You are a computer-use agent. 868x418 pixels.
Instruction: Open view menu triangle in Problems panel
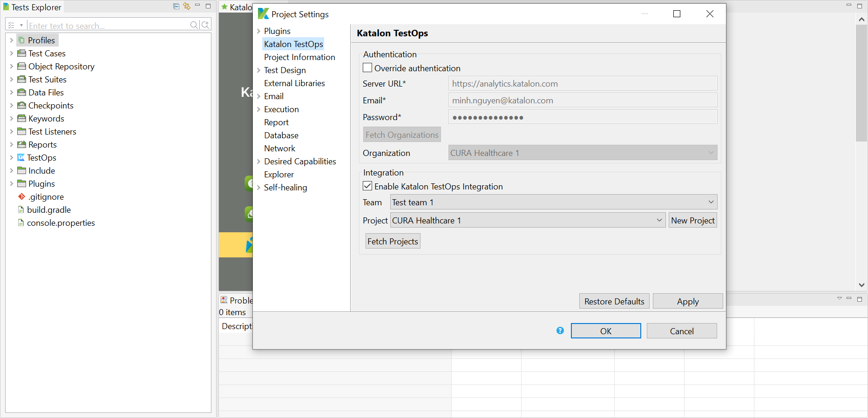pyautogui.click(x=839, y=298)
